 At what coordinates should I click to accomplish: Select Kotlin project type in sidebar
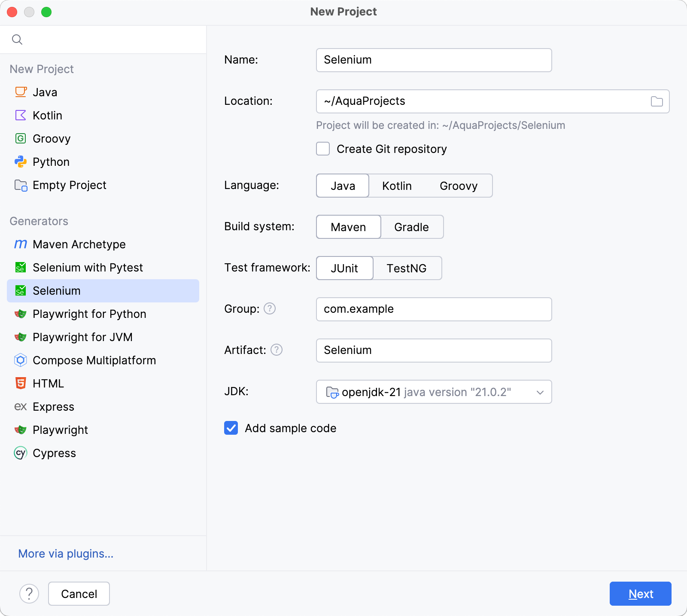(x=103, y=115)
